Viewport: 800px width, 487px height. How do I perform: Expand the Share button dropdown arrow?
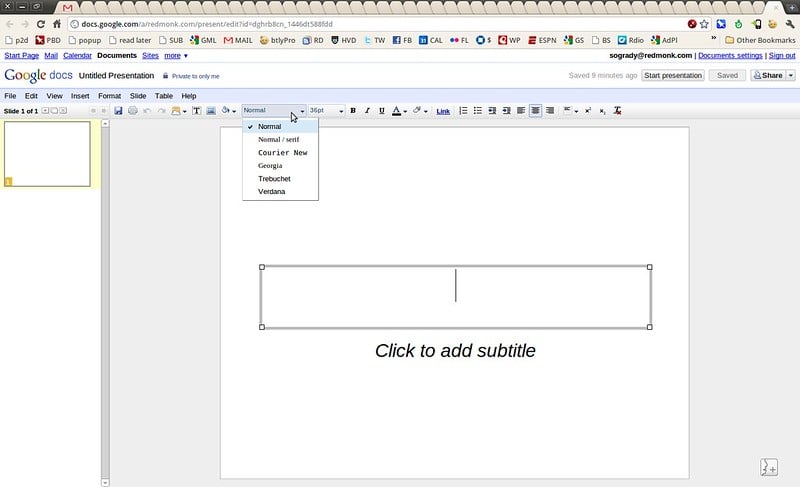(x=791, y=75)
